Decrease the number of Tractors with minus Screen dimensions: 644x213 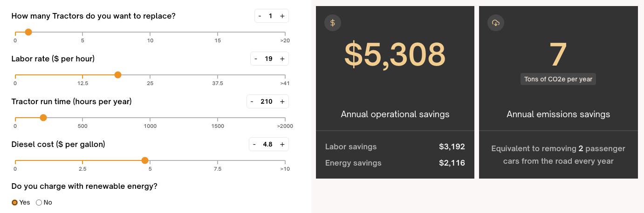[260, 16]
